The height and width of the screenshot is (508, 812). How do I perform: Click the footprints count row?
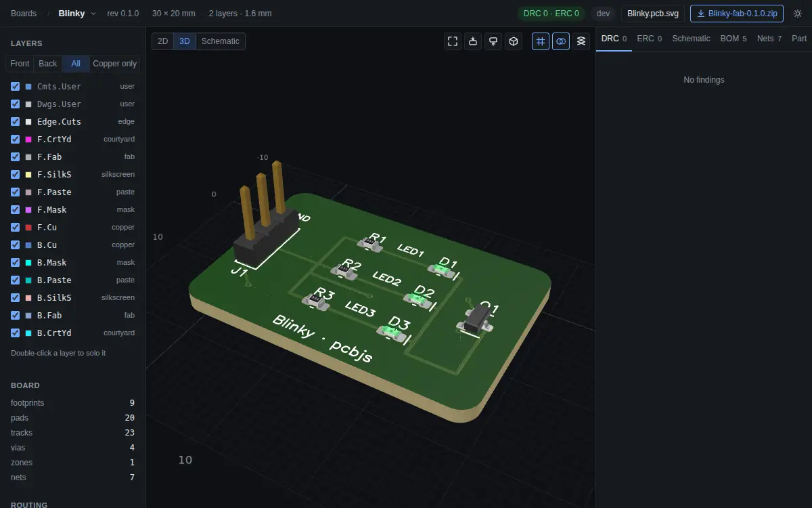tap(72, 403)
